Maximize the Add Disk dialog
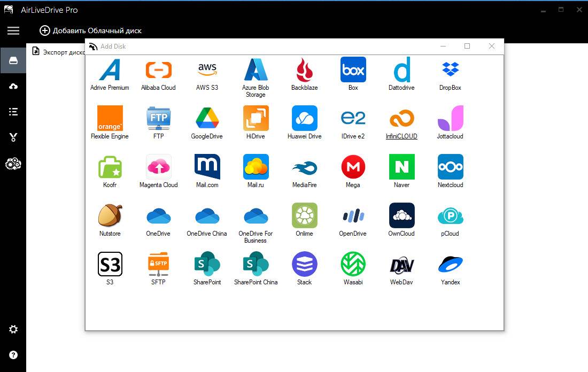The image size is (588, 372). (x=467, y=46)
